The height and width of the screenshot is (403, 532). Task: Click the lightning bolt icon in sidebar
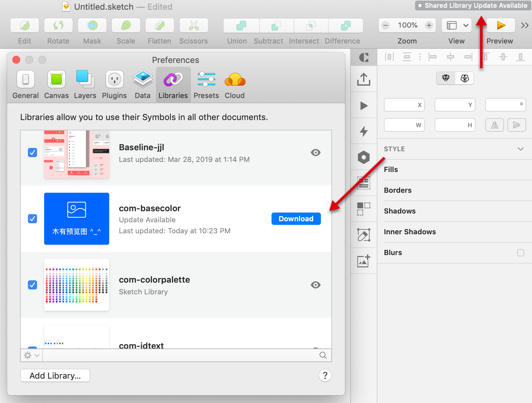364,131
